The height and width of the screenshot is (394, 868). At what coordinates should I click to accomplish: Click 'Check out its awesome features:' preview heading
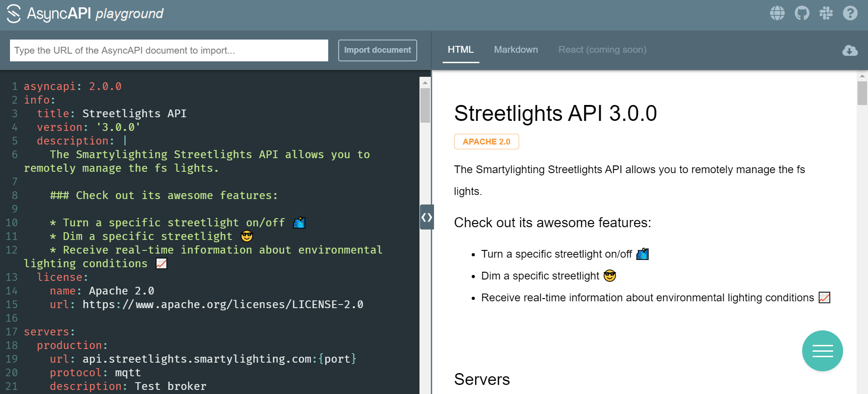point(552,223)
